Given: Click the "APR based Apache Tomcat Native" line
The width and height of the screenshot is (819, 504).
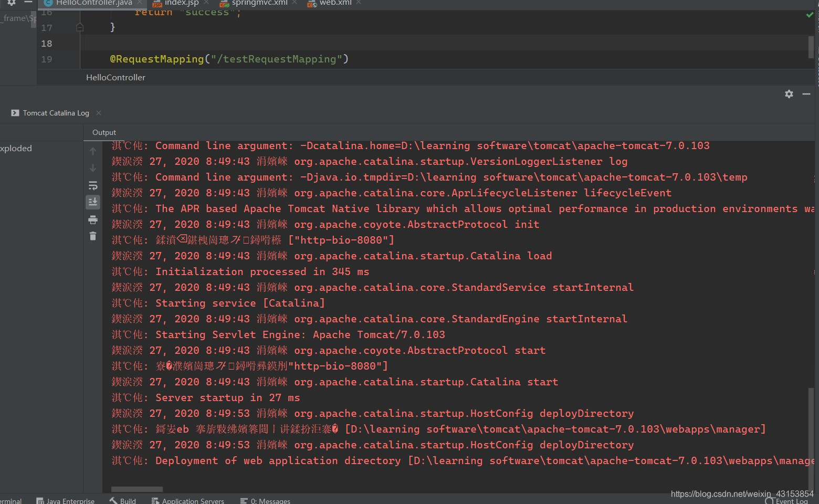Looking at the screenshot, I should 462,208.
